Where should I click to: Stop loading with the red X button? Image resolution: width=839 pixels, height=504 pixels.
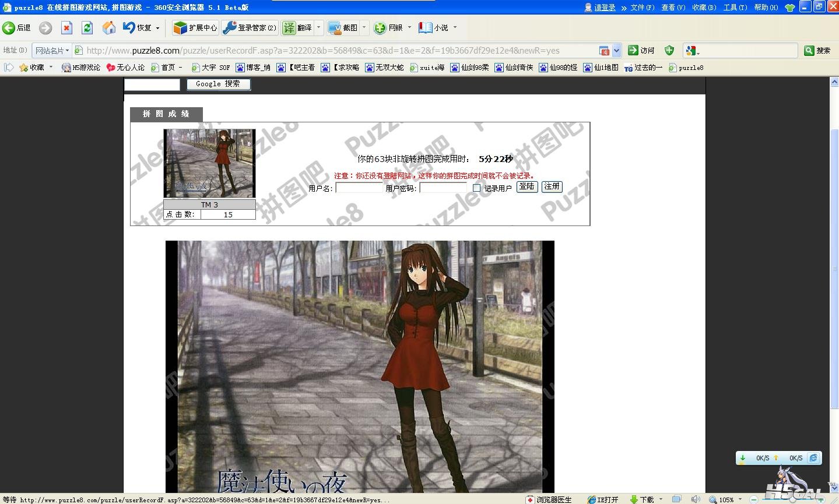click(x=66, y=28)
